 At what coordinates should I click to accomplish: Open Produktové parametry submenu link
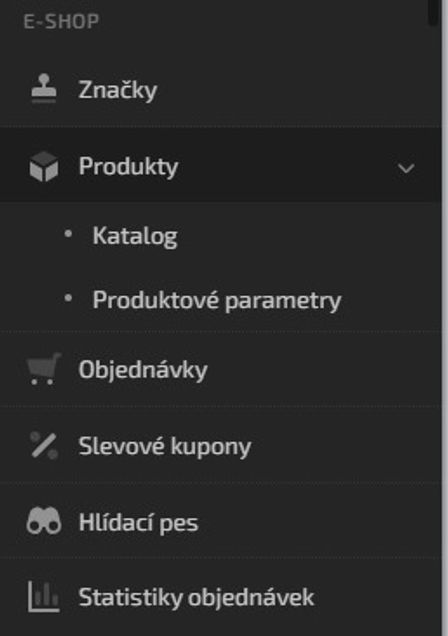217,301
